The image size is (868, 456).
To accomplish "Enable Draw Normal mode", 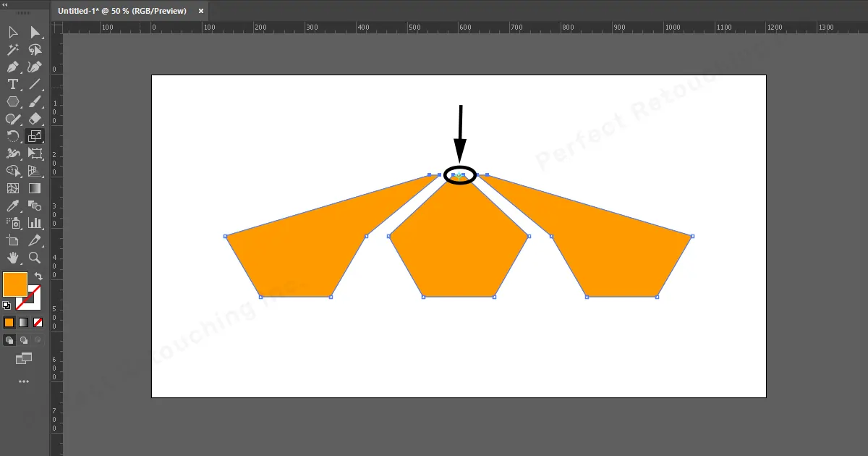I will (x=9, y=339).
